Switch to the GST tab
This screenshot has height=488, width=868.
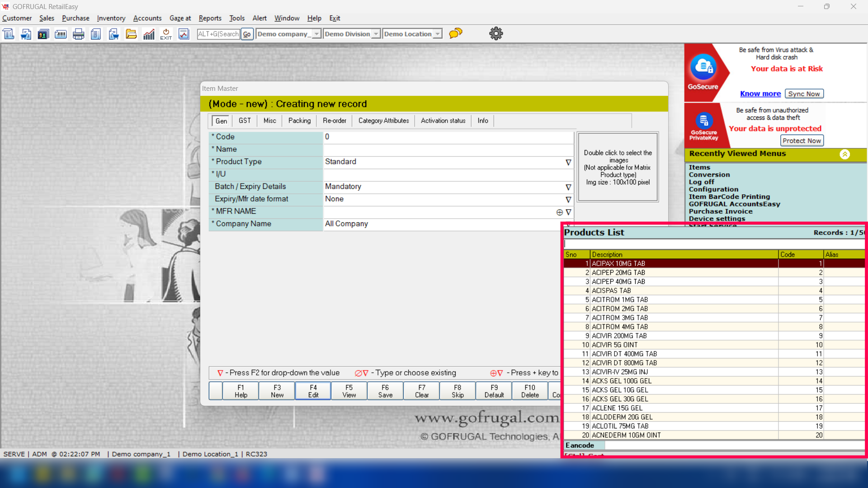pyautogui.click(x=245, y=121)
